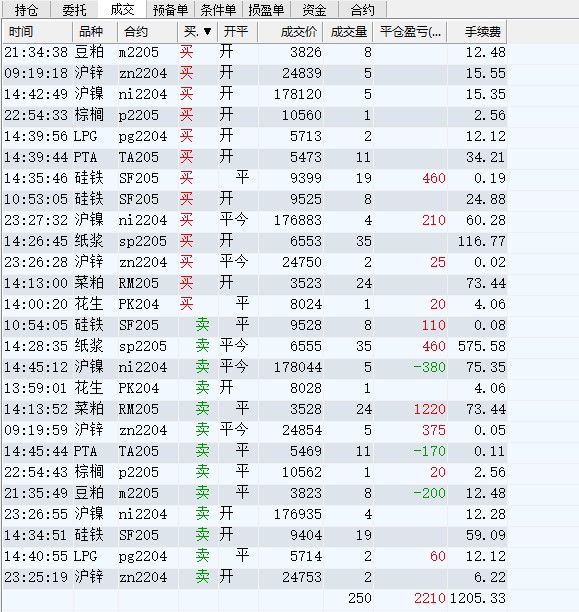Viewport: 579px width, 612px height.
Task: Select the 成交 tab
Action: point(122,9)
